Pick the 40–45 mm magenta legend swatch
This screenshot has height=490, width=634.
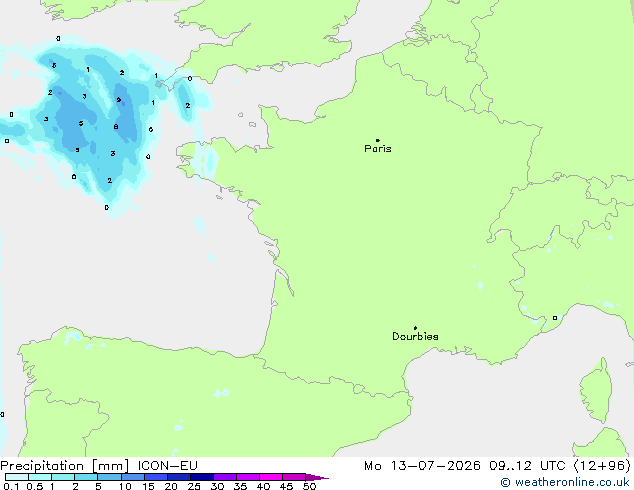pos(271,477)
